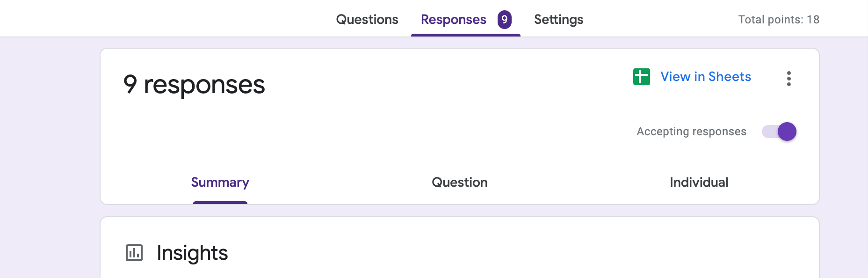Click the purple knob of the responses toggle

point(787,132)
